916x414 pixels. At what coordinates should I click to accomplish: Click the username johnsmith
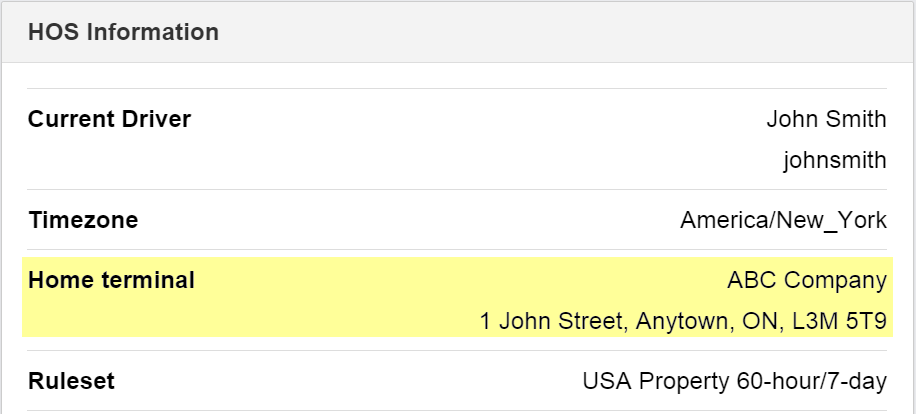pos(834,160)
